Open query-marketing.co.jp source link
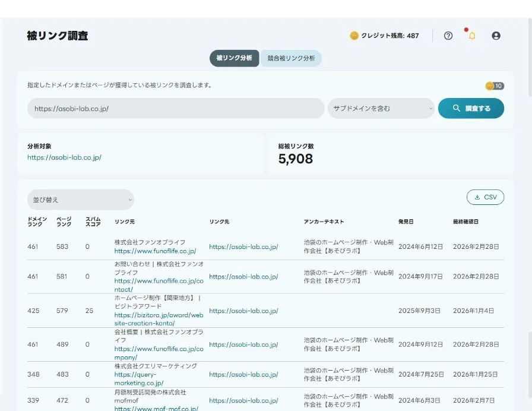 click(139, 379)
